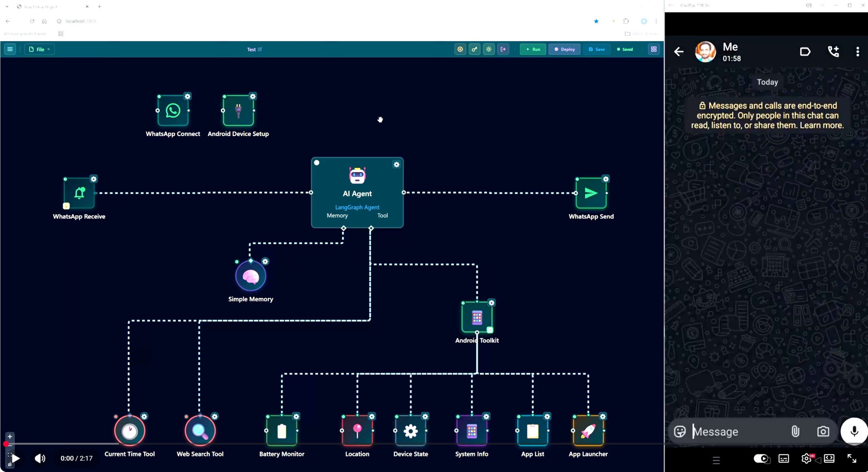Open the hamburger sidebar menu
Viewport: 868px width, 472px height.
(x=10, y=49)
